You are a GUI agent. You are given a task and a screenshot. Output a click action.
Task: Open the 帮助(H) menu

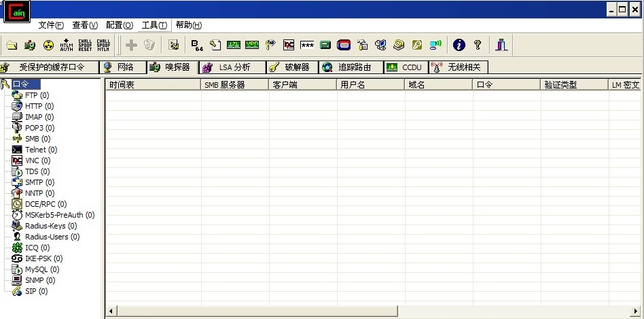pos(189,25)
